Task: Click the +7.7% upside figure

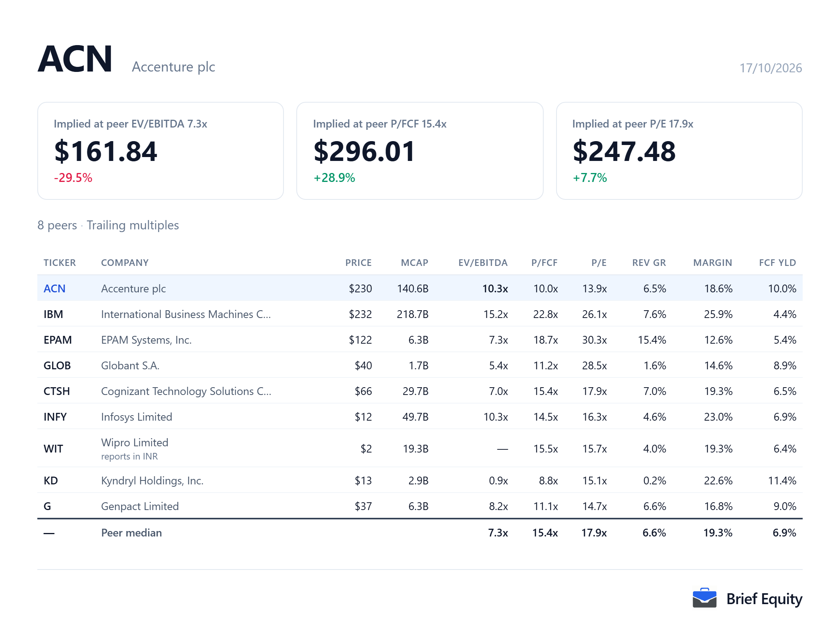Action: pos(590,178)
